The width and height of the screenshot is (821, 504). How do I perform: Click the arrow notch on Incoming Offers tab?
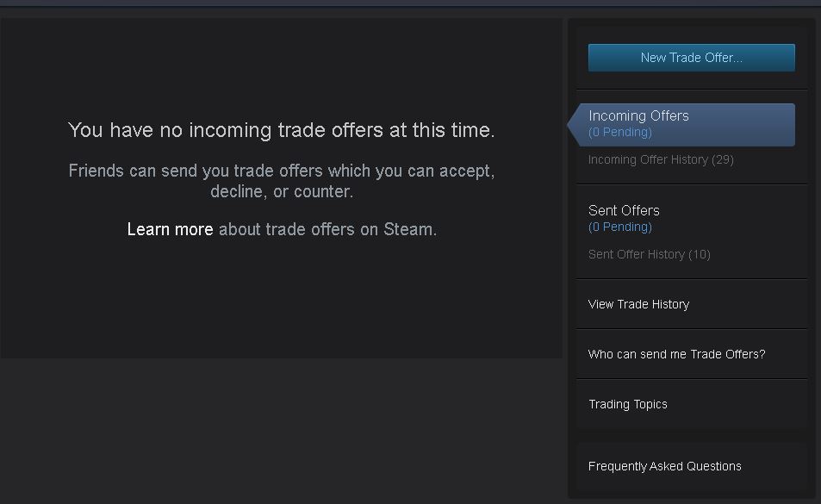(572, 125)
